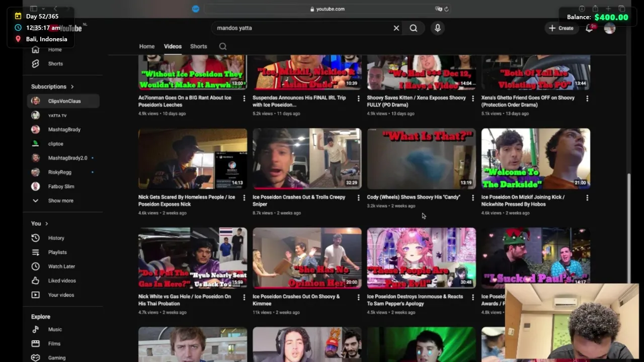Select the Videos channel tab

point(173,46)
